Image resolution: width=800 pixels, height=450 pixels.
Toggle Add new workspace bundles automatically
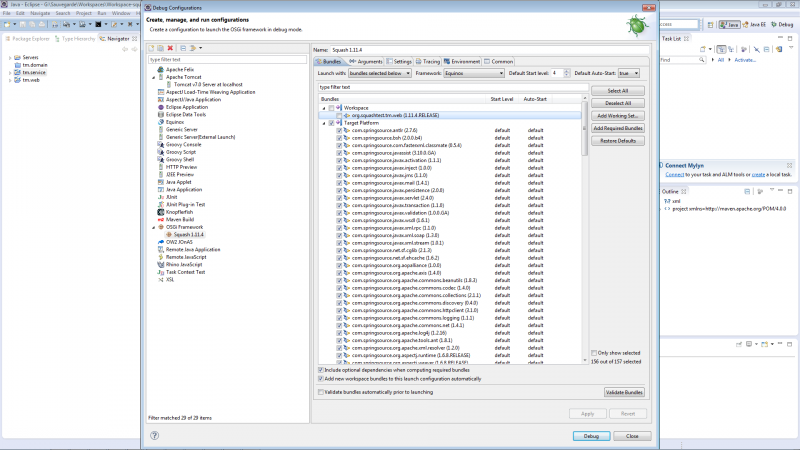pos(321,379)
